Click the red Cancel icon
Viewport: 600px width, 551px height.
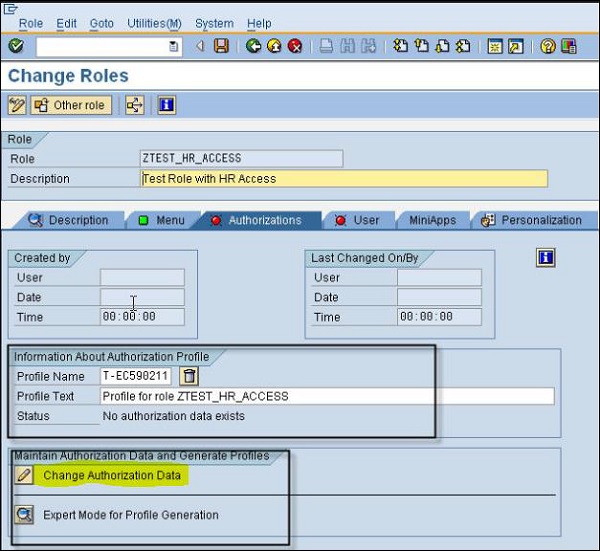click(295, 46)
